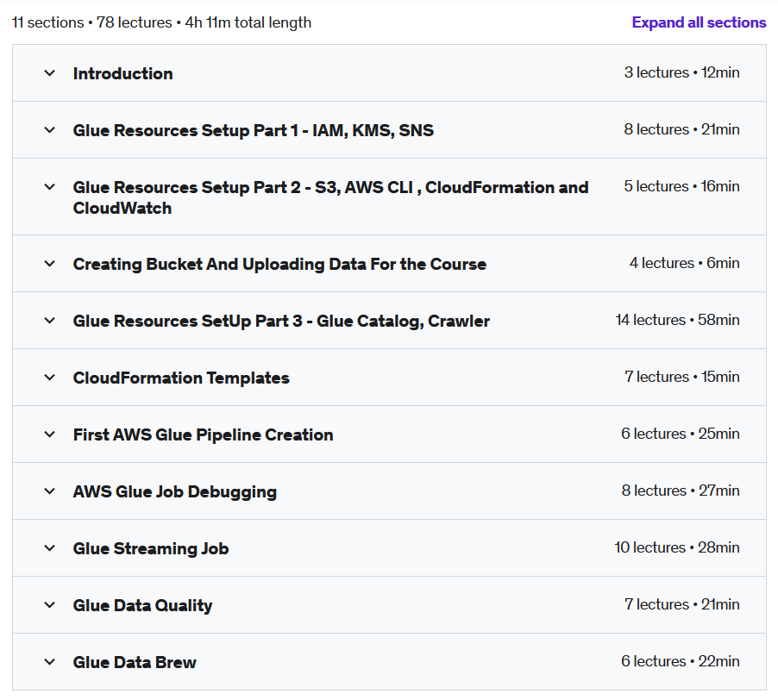778x700 pixels.
Task: Open the Glue Data Quality title
Action: (142, 606)
